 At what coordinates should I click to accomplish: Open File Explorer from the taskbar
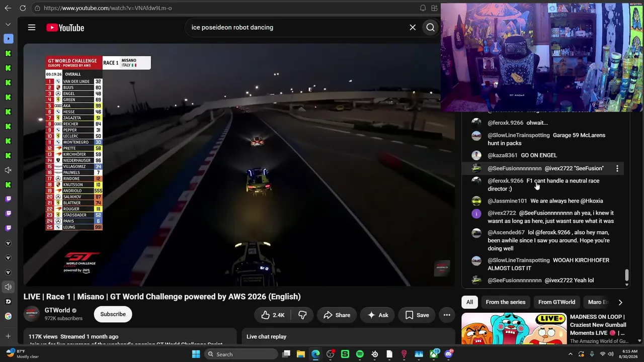[301, 354]
